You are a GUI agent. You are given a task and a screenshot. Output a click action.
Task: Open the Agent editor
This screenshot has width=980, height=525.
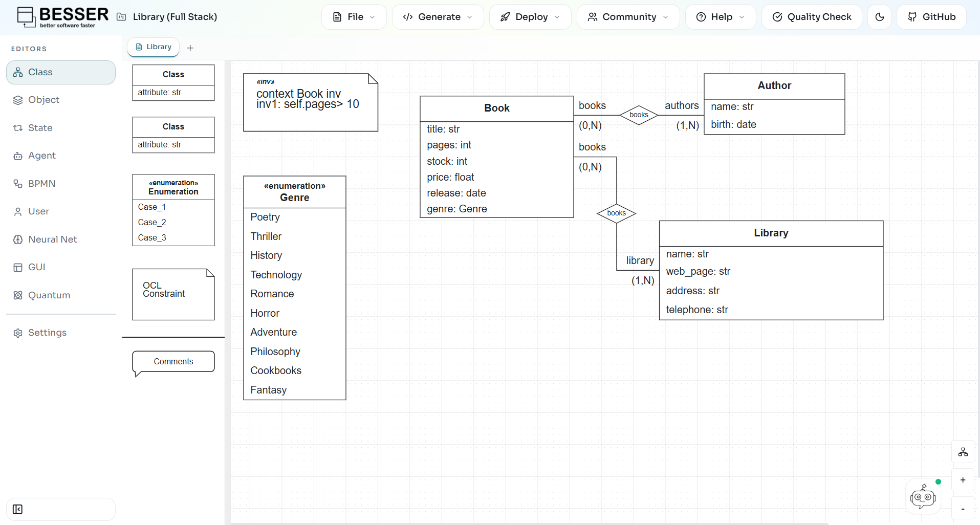coord(61,156)
